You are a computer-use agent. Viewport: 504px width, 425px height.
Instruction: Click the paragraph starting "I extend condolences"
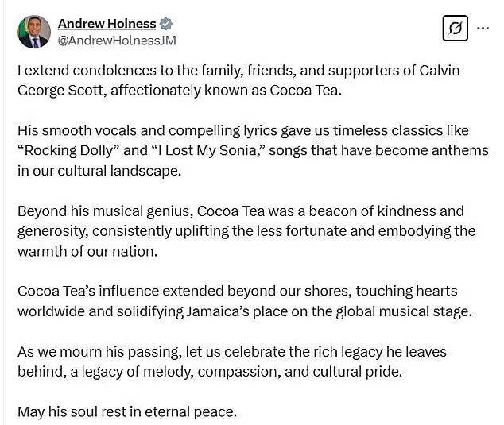pos(238,80)
